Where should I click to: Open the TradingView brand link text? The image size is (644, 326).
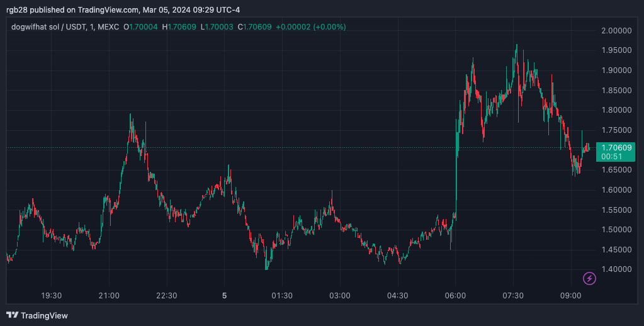pyautogui.click(x=44, y=316)
